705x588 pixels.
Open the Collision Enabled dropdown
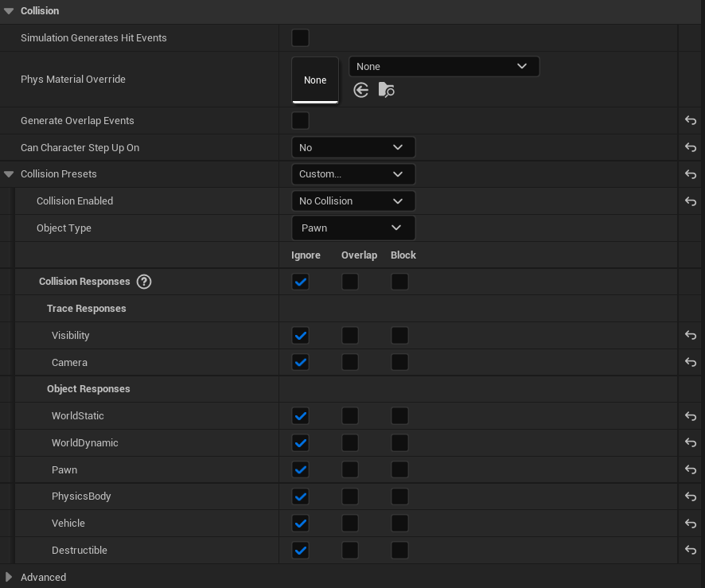(x=352, y=201)
